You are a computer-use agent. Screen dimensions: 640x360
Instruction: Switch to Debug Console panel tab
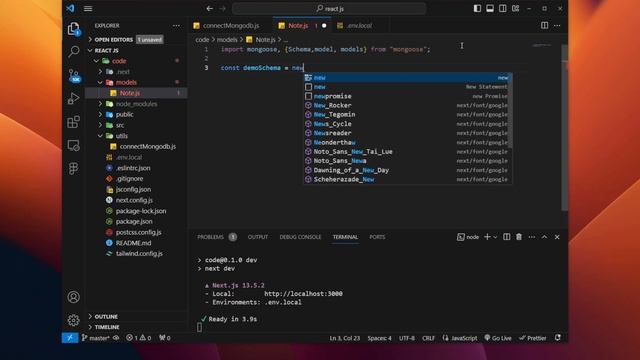(x=300, y=237)
